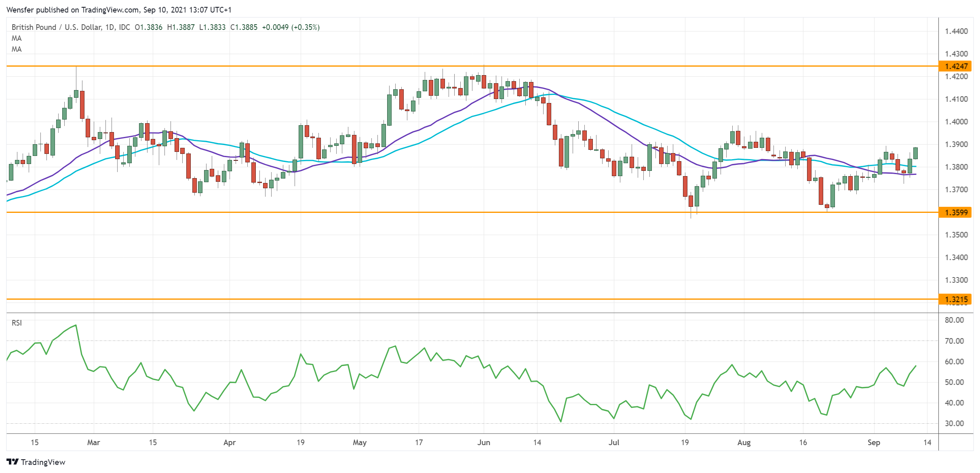The width and height of the screenshot is (980, 473).
Task: Click the Jun date axis label
Action: coord(483,442)
